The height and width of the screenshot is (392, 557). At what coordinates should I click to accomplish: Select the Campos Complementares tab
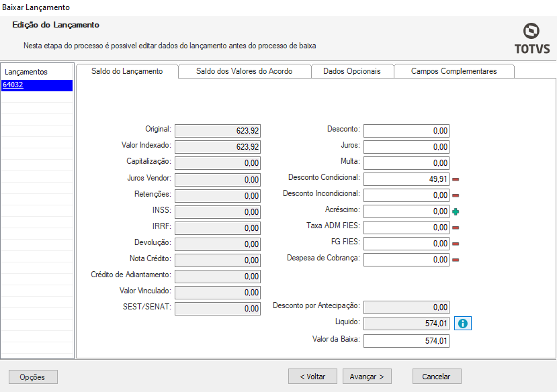pyautogui.click(x=454, y=71)
